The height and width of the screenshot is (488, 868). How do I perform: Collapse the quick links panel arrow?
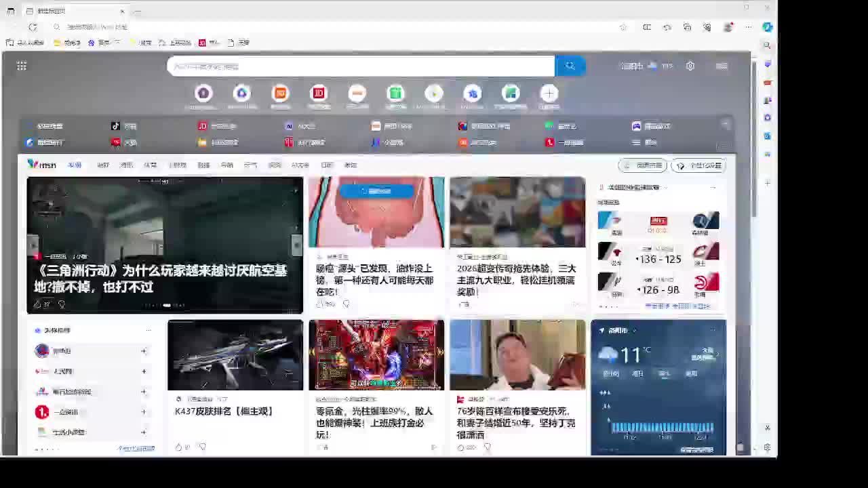pyautogui.click(x=726, y=125)
